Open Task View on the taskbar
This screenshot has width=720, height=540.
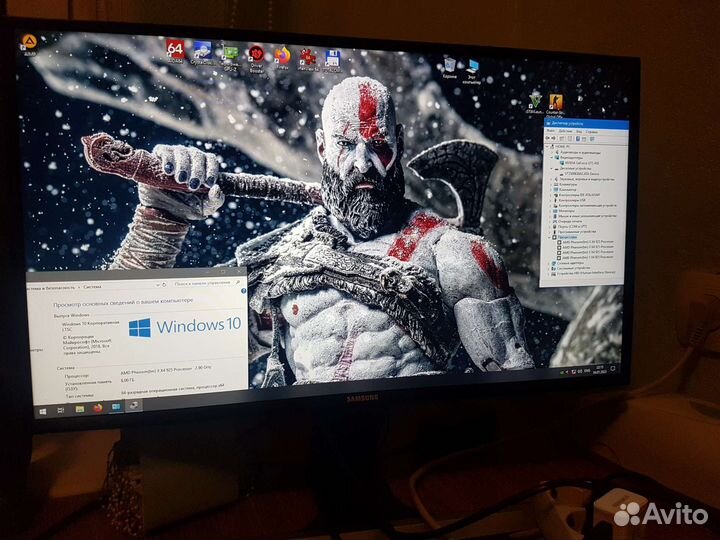61,411
